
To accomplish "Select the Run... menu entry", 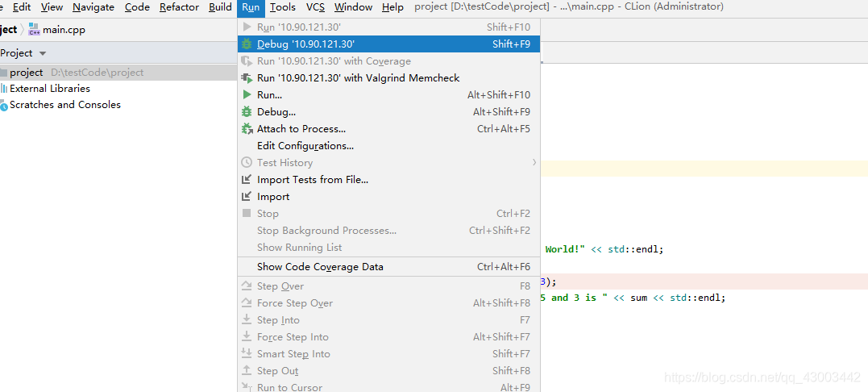I will tap(388, 94).
